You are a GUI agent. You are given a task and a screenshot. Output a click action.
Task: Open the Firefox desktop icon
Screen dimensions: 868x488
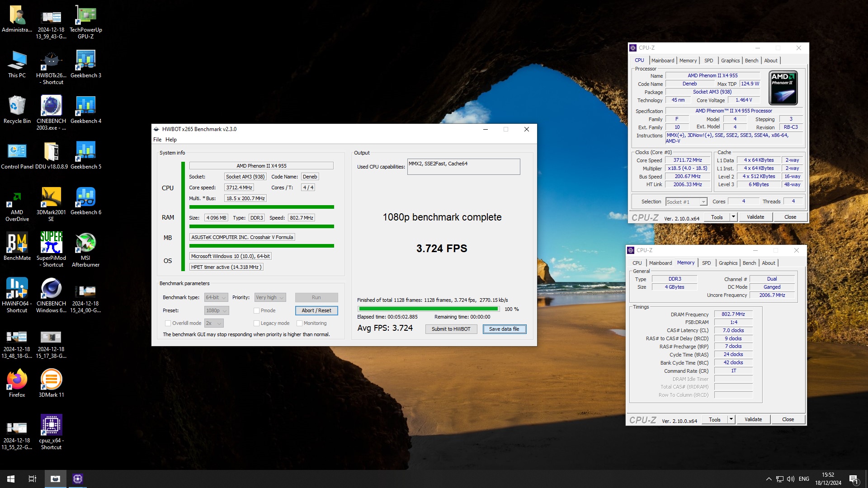pos(17,383)
